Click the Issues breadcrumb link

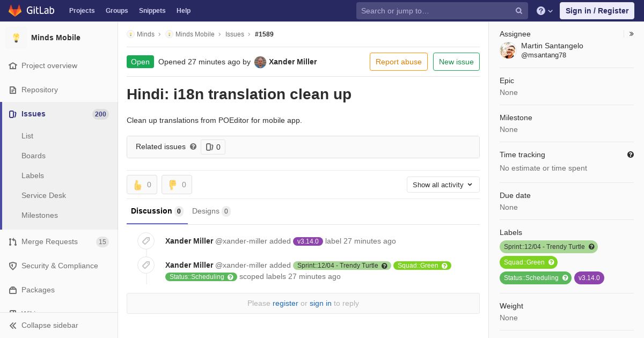pos(235,34)
